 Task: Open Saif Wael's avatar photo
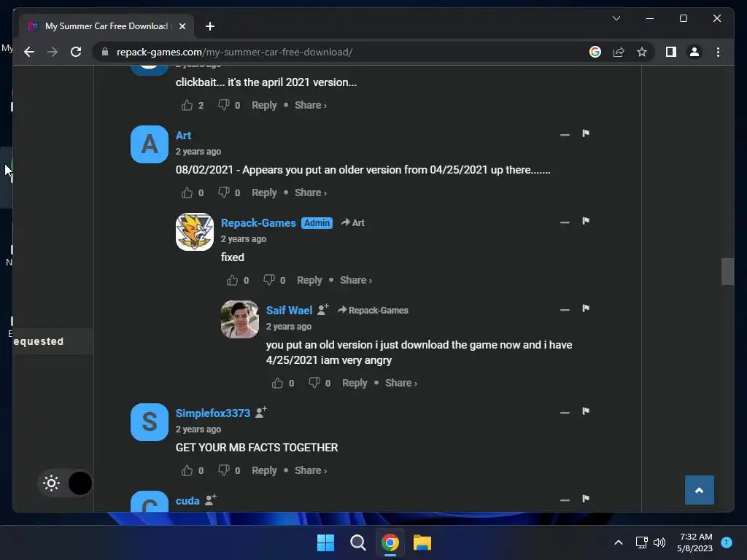pyautogui.click(x=239, y=319)
